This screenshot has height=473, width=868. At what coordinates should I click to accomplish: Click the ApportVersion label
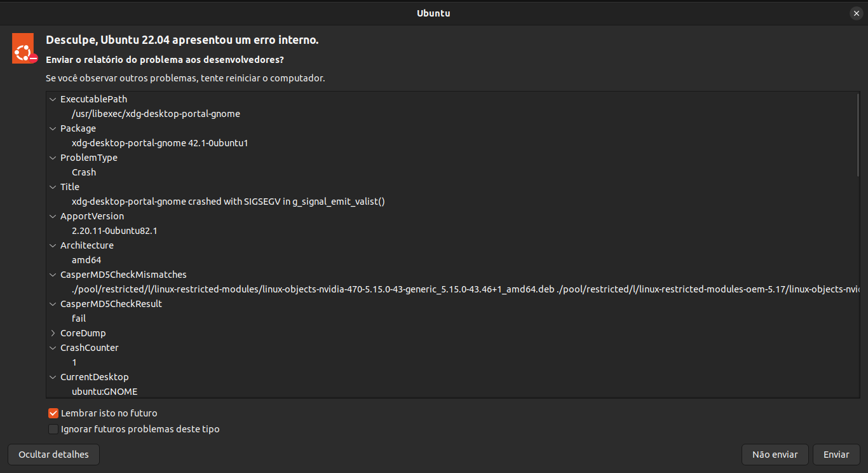click(92, 216)
